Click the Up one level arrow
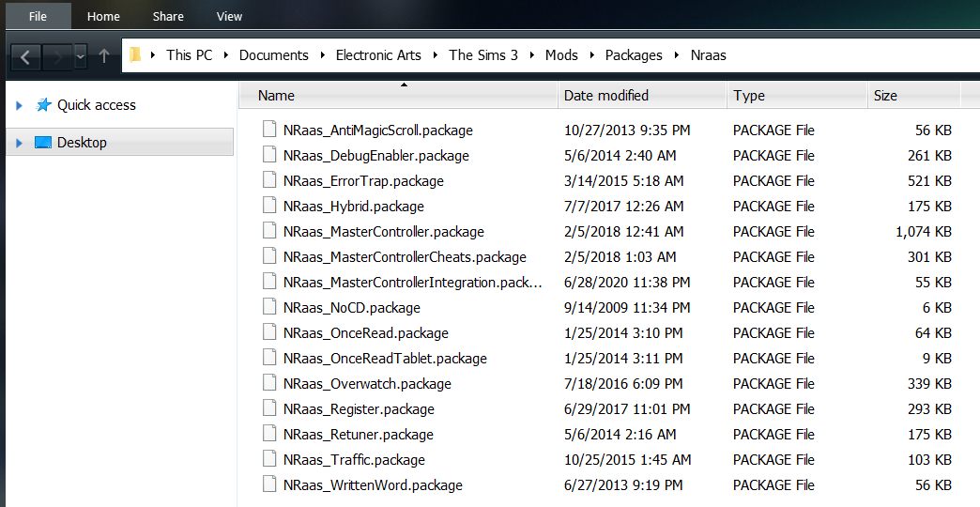 pos(104,56)
